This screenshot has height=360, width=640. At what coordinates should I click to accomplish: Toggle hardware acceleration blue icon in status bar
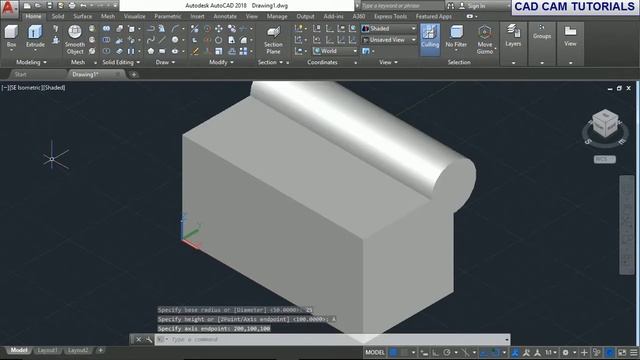tap(609, 352)
